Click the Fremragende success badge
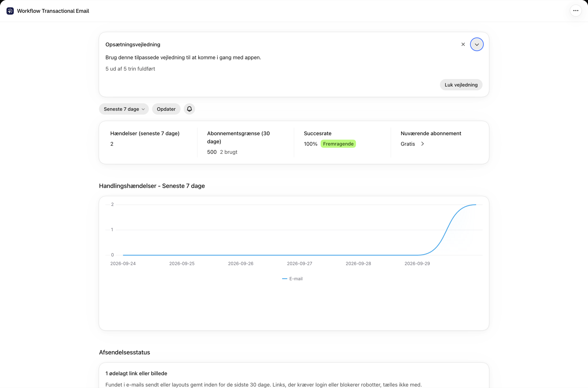 click(338, 144)
